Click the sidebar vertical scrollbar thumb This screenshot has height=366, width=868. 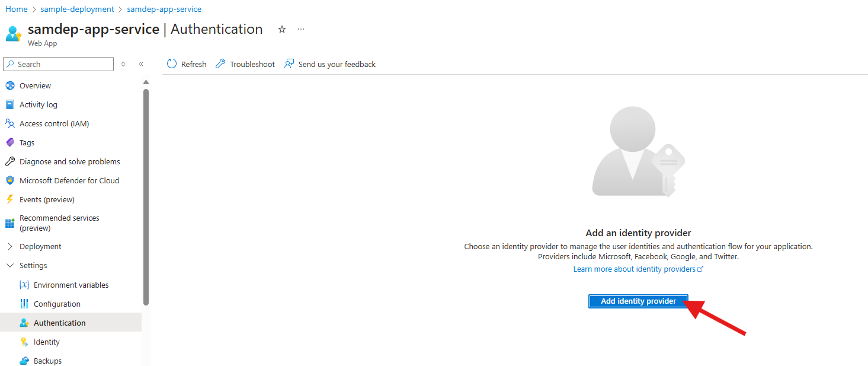pyautogui.click(x=146, y=197)
